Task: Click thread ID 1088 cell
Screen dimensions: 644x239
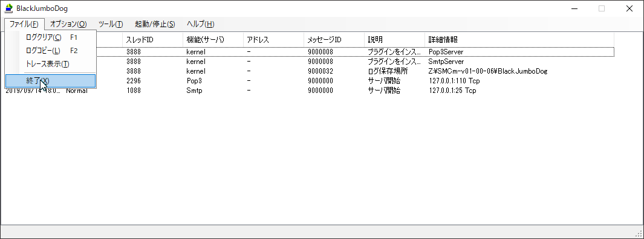Action: click(134, 91)
